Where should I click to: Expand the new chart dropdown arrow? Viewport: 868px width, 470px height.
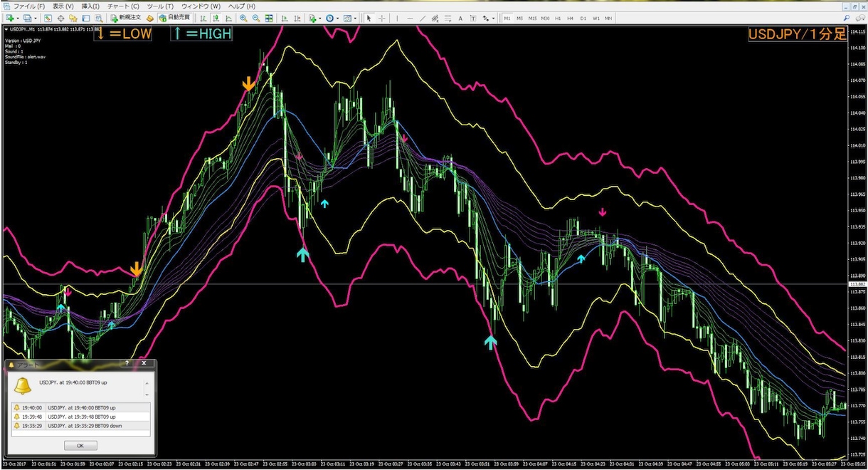[18, 18]
